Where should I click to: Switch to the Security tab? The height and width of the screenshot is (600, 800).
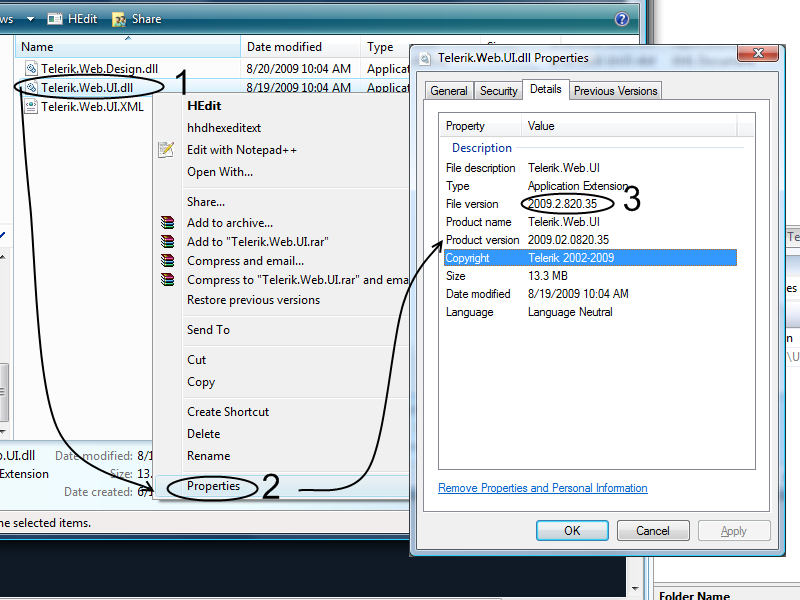pyautogui.click(x=498, y=91)
